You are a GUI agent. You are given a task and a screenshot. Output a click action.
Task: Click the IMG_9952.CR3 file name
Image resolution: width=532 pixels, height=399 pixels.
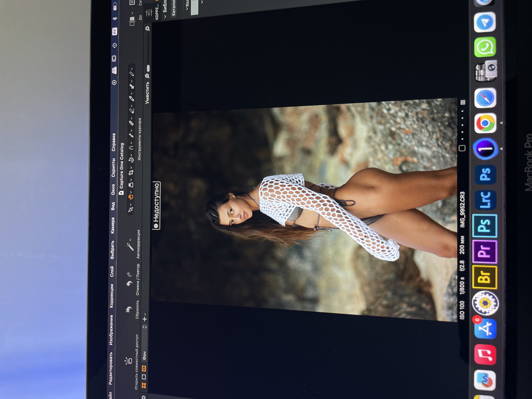[x=462, y=210]
